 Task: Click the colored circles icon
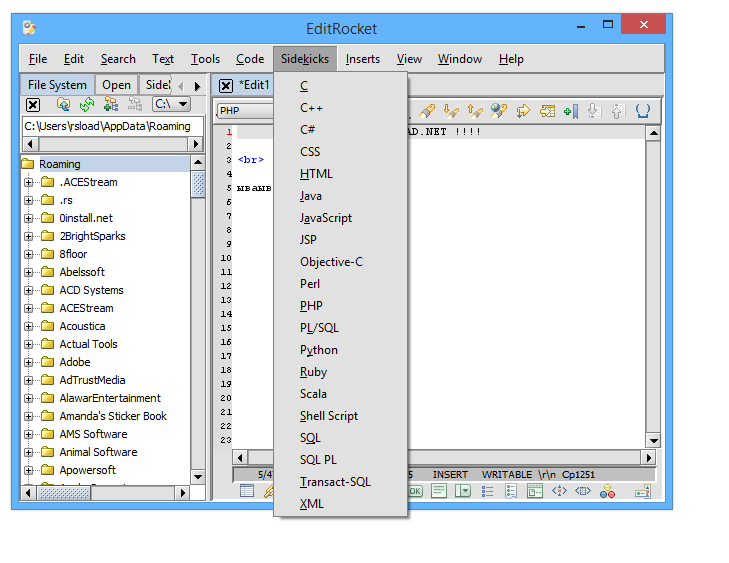click(x=607, y=491)
